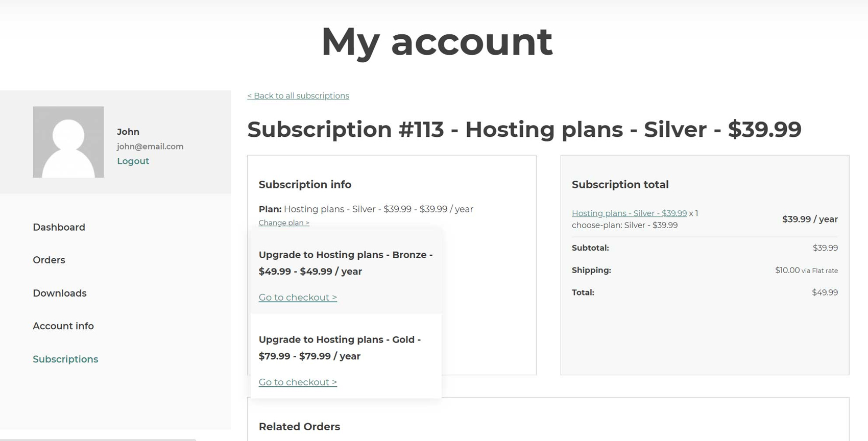This screenshot has height=441, width=868.
Task: Click the username John in the profile
Action: pos(128,132)
